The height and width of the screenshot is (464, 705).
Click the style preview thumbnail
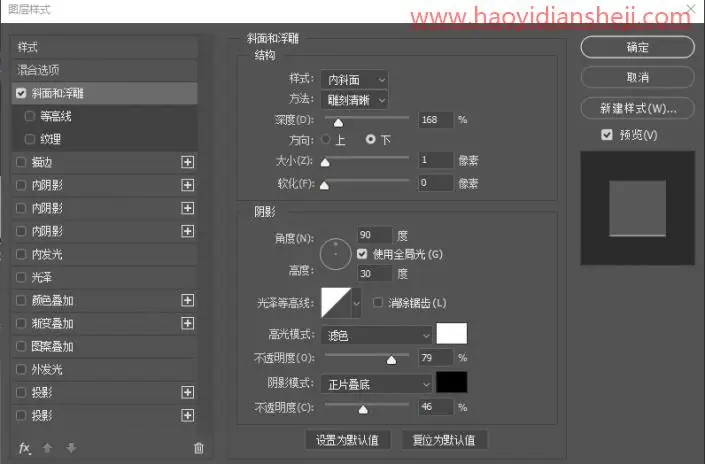click(x=638, y=208)
